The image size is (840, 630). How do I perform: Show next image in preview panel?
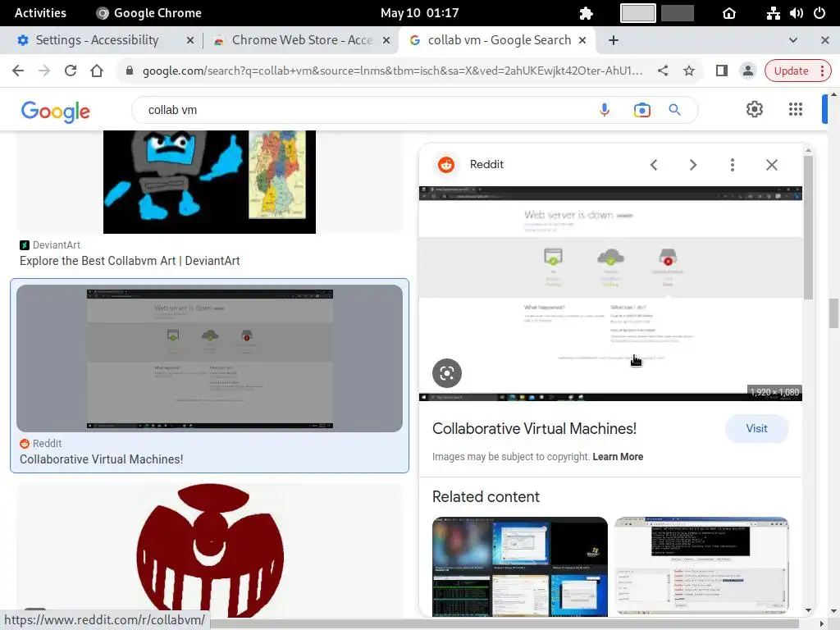[x=692, y=164]
